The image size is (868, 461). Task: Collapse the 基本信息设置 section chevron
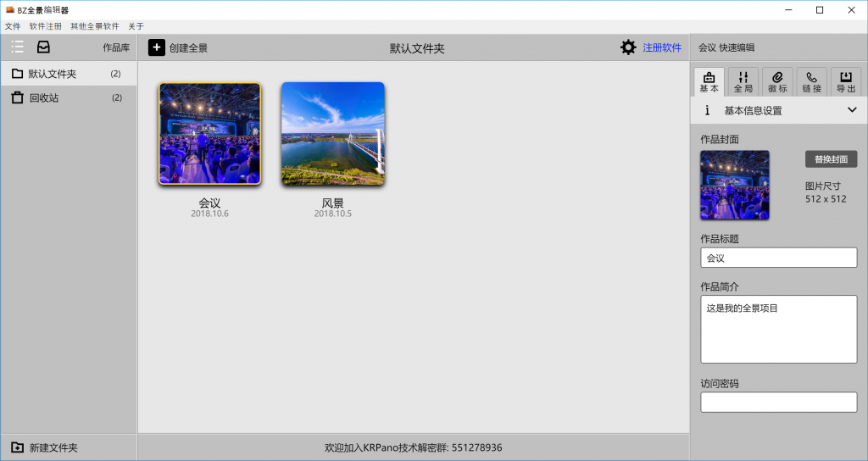tap(852, 110)
